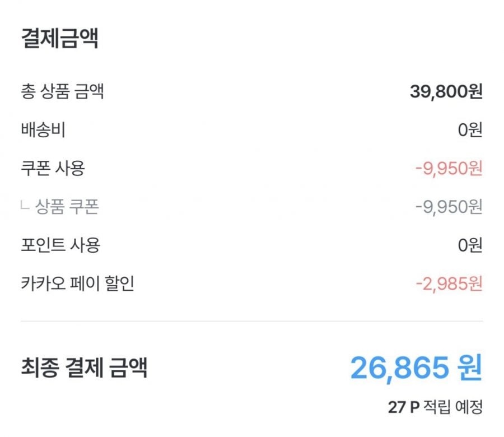
Task: Click the 0원 point usage value
Action: 470,245
